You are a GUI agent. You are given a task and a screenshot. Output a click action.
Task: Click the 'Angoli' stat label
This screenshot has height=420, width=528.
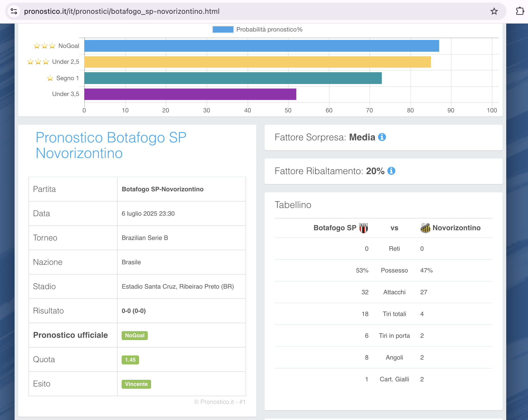[394, 358]
